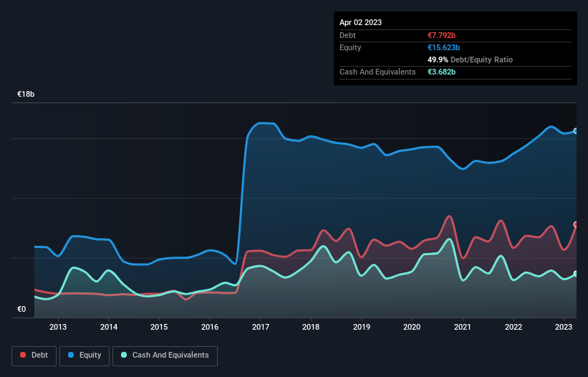Click Cash And Equivalents label in tooltip

pos(377,72)
